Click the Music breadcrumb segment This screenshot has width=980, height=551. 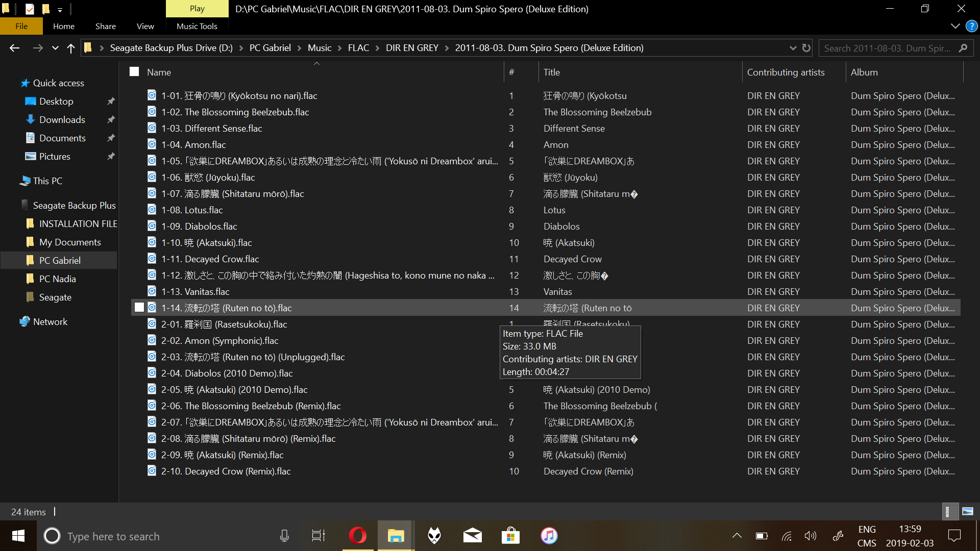click(320, 48)
